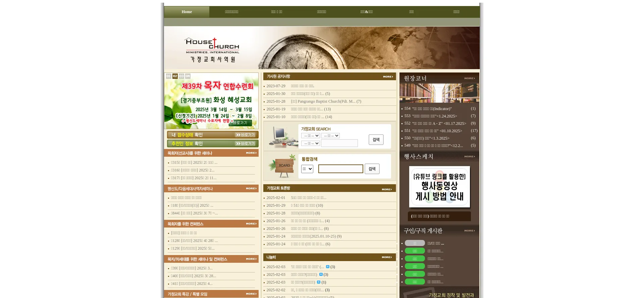Click the House Church Ministries logo
This screenshot has width=644, height=298.
coord(212,50)
